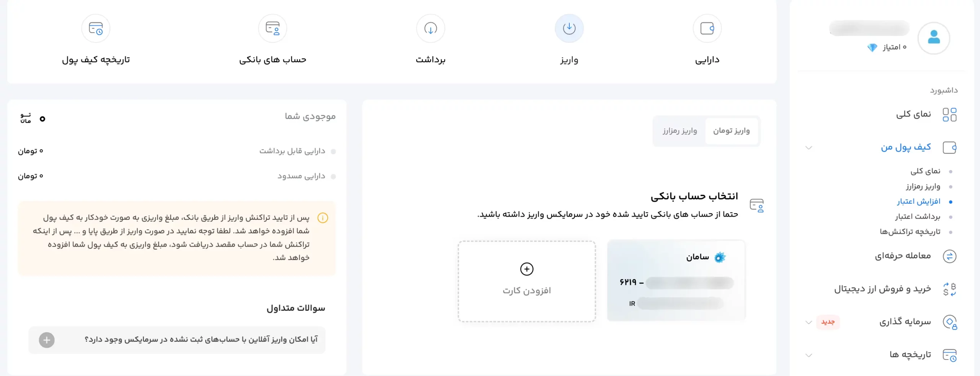Screen dimensions: 980x376
Task: Open برداشت اعتبار from the sidebar
Action: tap(917, 217)
